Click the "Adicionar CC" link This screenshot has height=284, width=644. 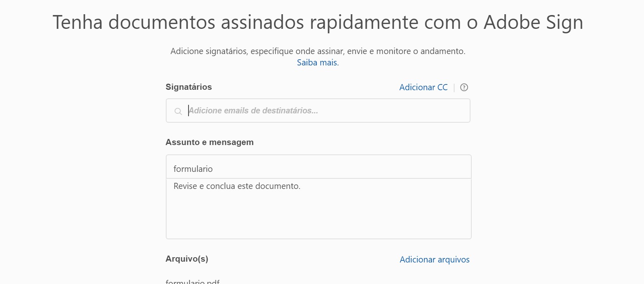click(423, 87)
